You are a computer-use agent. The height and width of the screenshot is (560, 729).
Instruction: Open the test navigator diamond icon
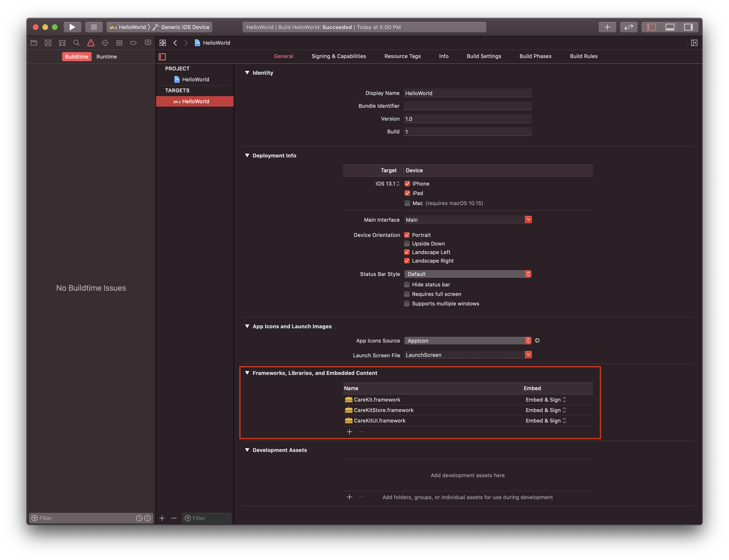click(x=105, y=43)
